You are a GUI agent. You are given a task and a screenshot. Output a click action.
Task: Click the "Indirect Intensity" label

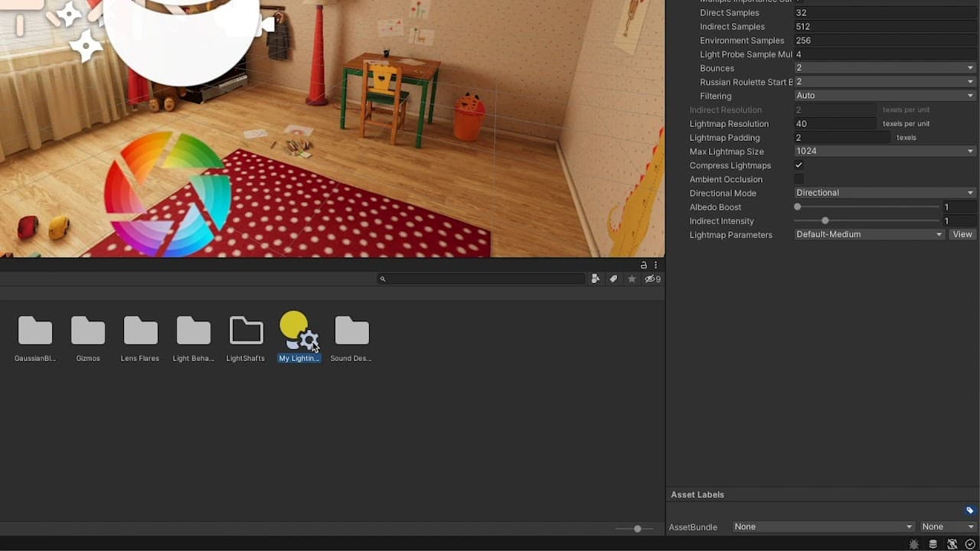coord(721,221)
